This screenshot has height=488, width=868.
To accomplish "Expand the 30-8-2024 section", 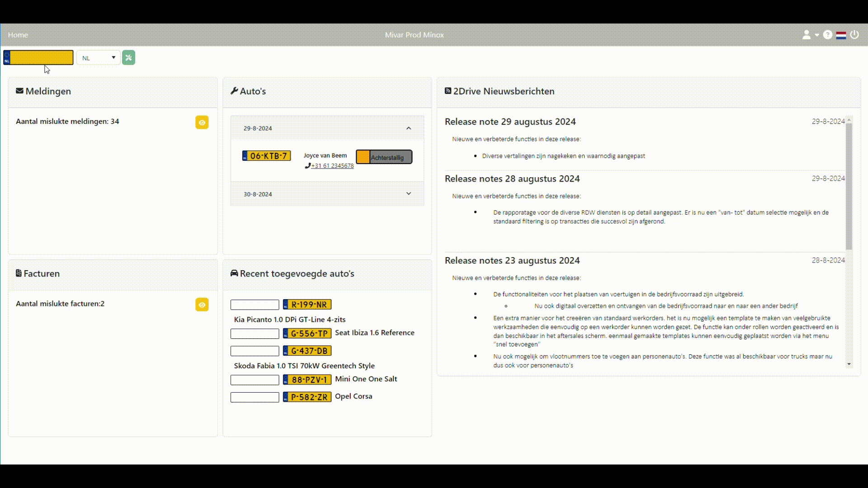I will pyautogui.click(x=408, y=194).
